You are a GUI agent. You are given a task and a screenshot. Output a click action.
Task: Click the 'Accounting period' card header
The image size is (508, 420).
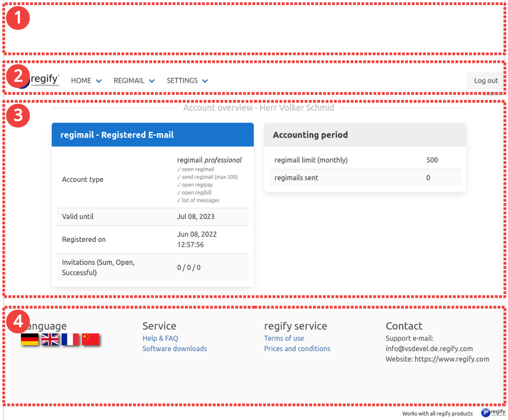pyautogui.click(x=365, y=135)
